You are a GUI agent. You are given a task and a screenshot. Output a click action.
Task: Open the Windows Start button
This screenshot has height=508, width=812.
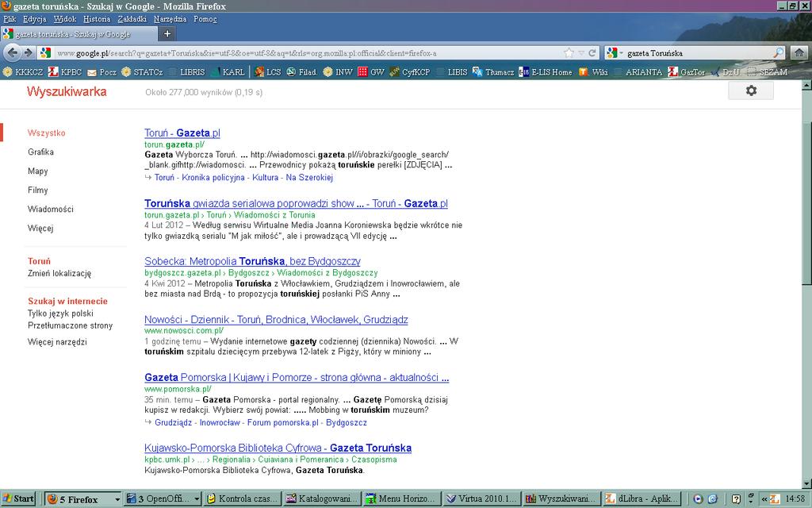[18, 498]
